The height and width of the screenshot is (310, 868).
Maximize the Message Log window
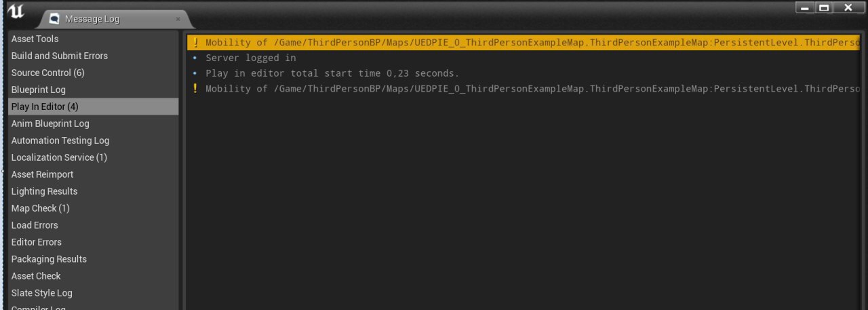[x=824, y=7]
